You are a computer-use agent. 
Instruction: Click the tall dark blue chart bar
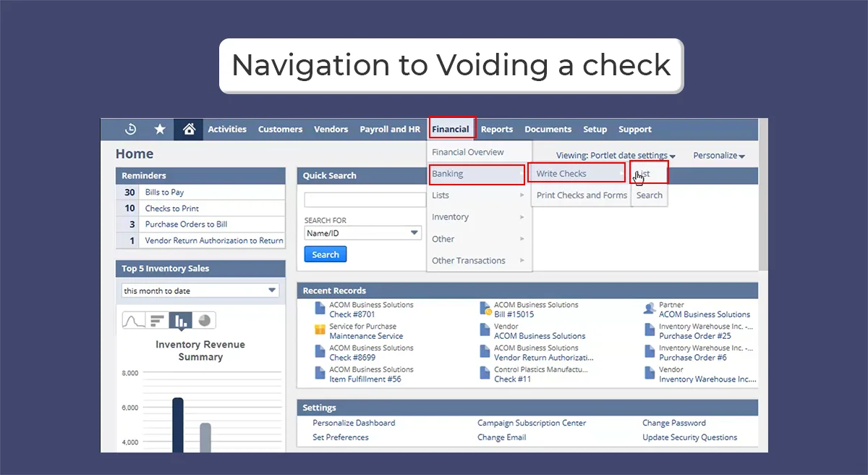(x=178, y=425)
